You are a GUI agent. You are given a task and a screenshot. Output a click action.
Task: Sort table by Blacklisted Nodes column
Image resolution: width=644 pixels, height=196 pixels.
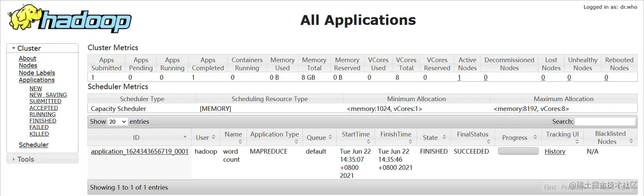pyautogui.click(x=610, y=137)
